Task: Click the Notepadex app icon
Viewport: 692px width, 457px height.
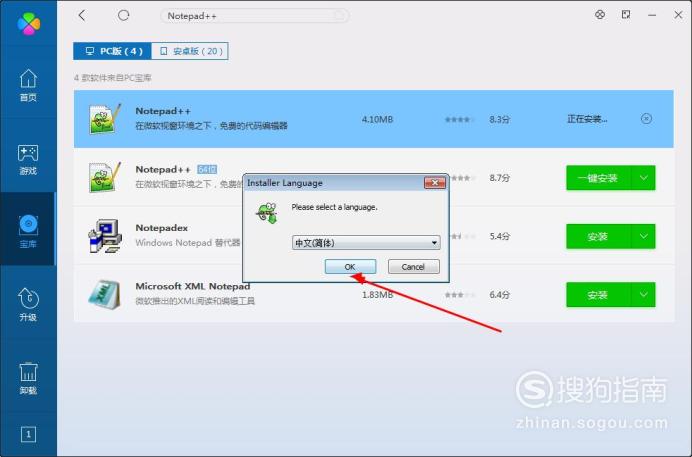Action: 105,236
